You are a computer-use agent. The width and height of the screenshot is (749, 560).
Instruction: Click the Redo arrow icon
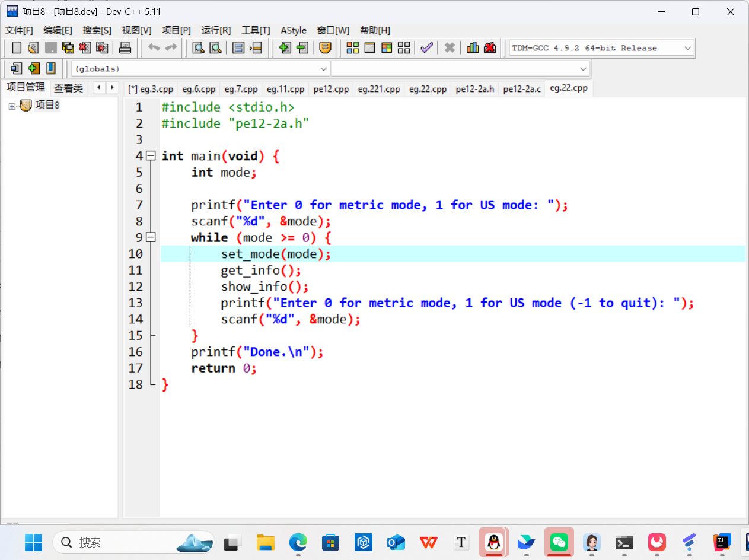(x=171, y=48)
